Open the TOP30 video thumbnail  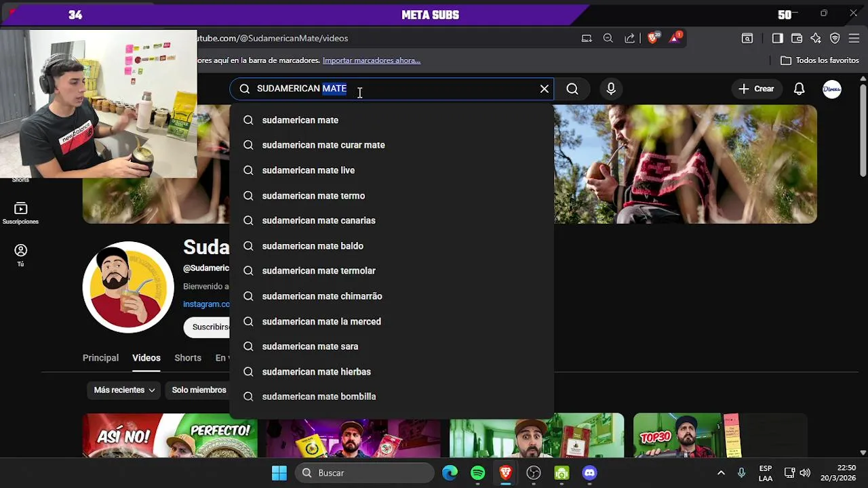pyautogui.click(x=720, y=435)
